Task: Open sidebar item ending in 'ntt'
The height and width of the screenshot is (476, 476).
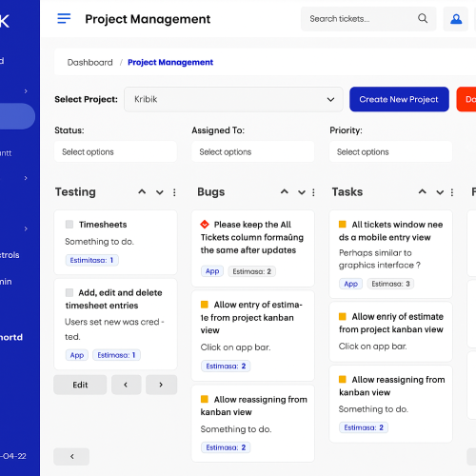Action: pos(6,153)
